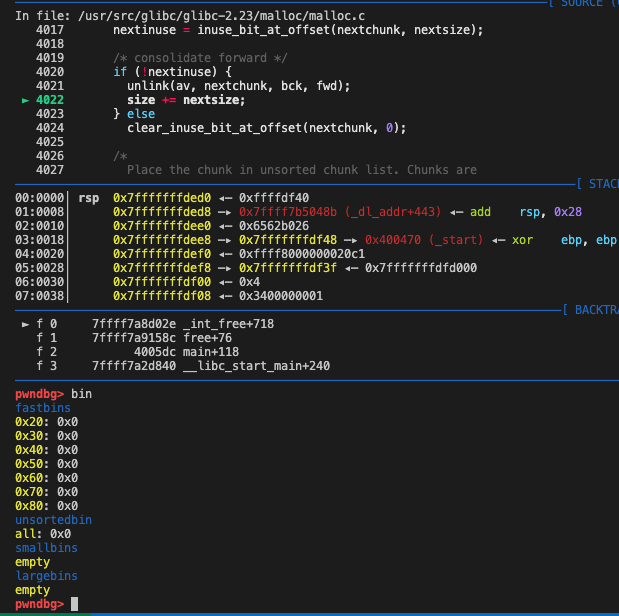Image resolution: width=619 pixels, height=616 pixels.
Task: Click the red address 0x7ffff7b5048b (_dl_addr+443)
Action: 340,212
